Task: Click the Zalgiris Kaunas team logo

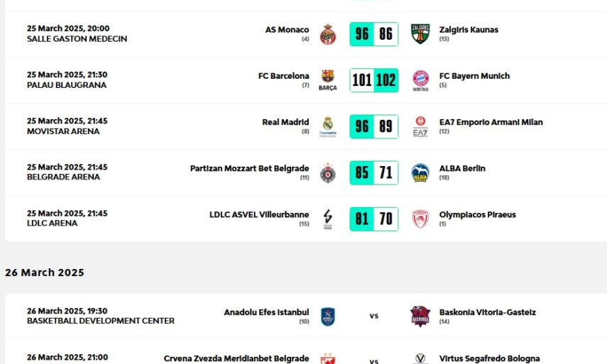Action: click(420, 34)
